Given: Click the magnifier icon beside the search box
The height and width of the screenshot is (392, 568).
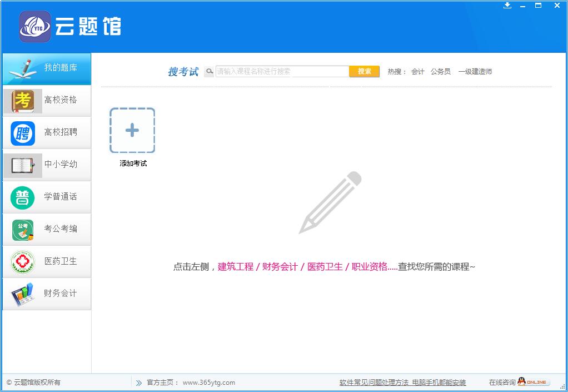Looking at the screenshot, I should (209, 71).
